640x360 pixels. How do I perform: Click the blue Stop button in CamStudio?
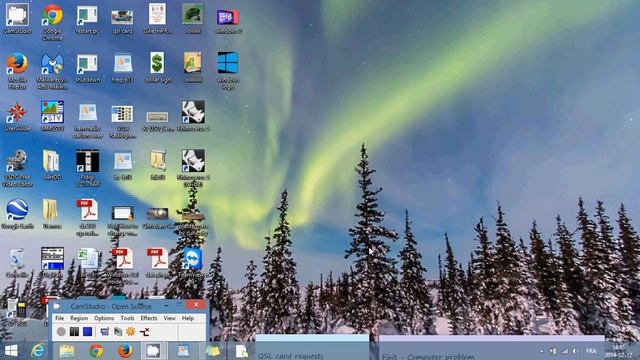tap(87, 331)
